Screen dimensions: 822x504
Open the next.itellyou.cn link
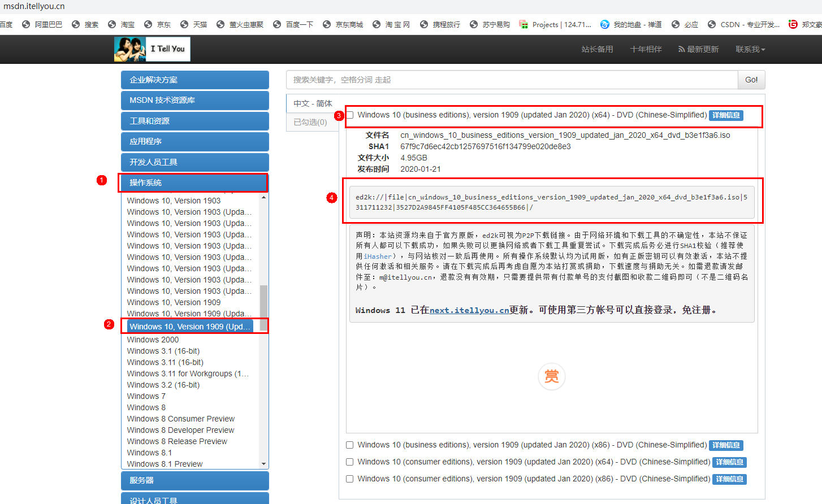(469, 310)
